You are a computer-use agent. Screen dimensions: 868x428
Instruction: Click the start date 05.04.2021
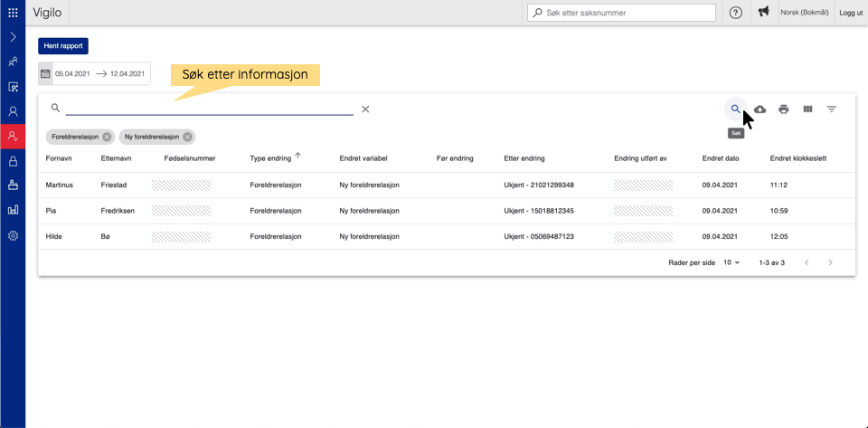pos(72,73)
